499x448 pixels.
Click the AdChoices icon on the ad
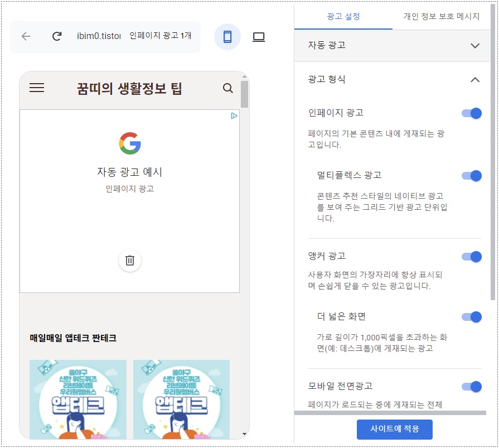tap(234, 115)
